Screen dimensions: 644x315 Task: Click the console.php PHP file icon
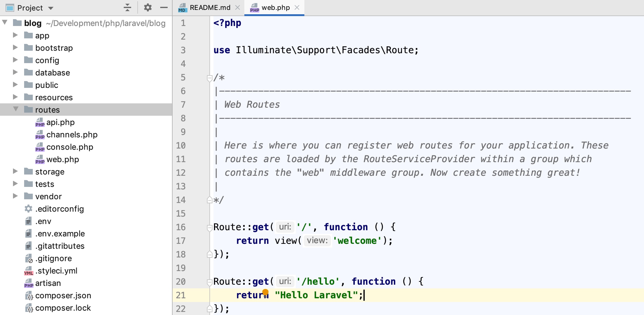(40, 147)
